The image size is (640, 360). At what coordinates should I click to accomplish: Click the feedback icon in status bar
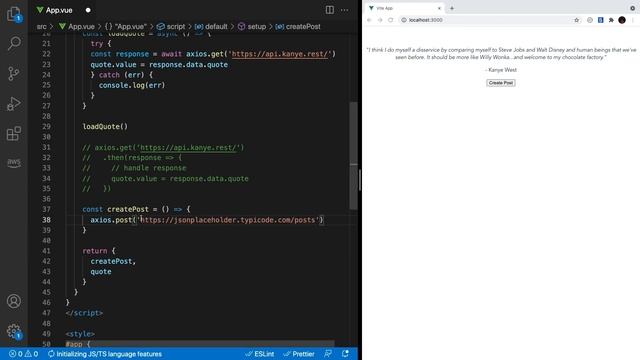[328, 354]
